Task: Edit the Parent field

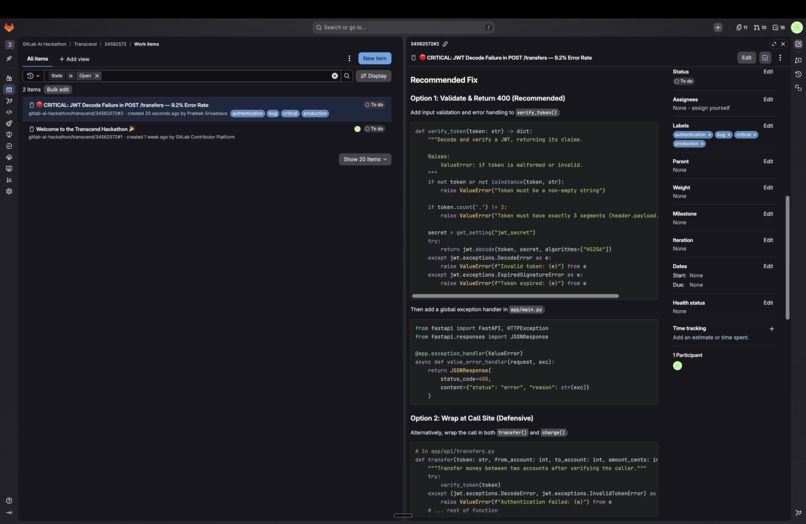Action: pos(768,161)
